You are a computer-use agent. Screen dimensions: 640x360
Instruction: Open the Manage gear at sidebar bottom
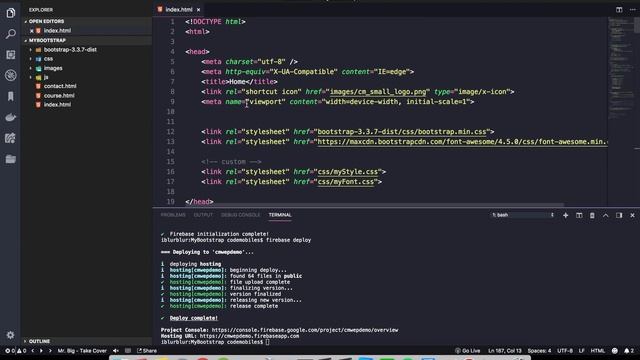point(11,335)
